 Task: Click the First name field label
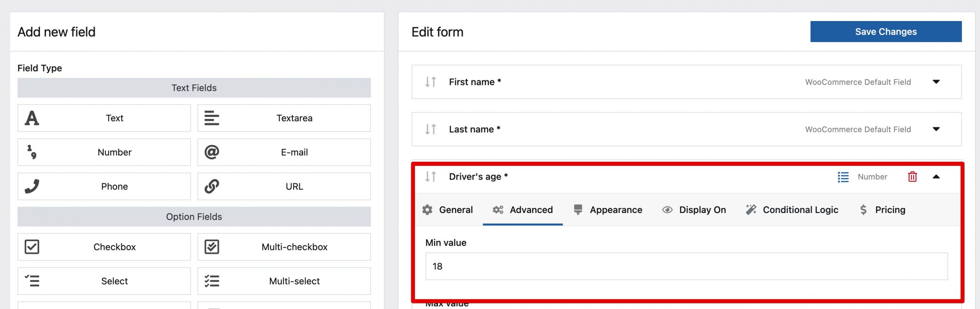click(x=475, y=82)
